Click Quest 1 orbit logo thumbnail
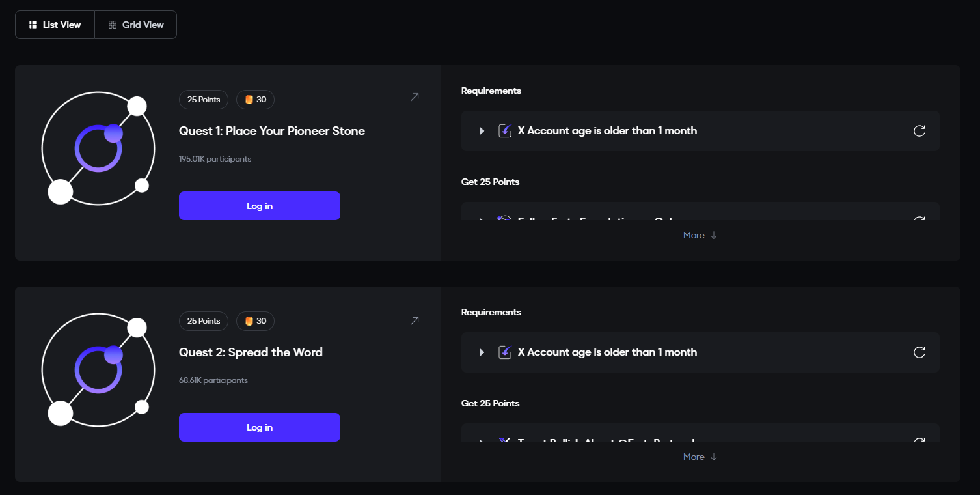The image size is (980, 495). tap(98, 148)
